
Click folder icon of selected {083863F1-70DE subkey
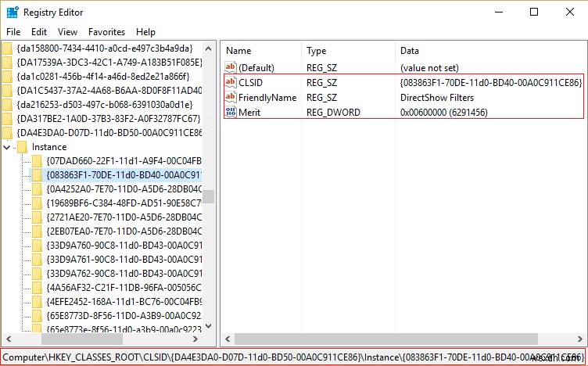pyautogui.click(x=37, y=175)
